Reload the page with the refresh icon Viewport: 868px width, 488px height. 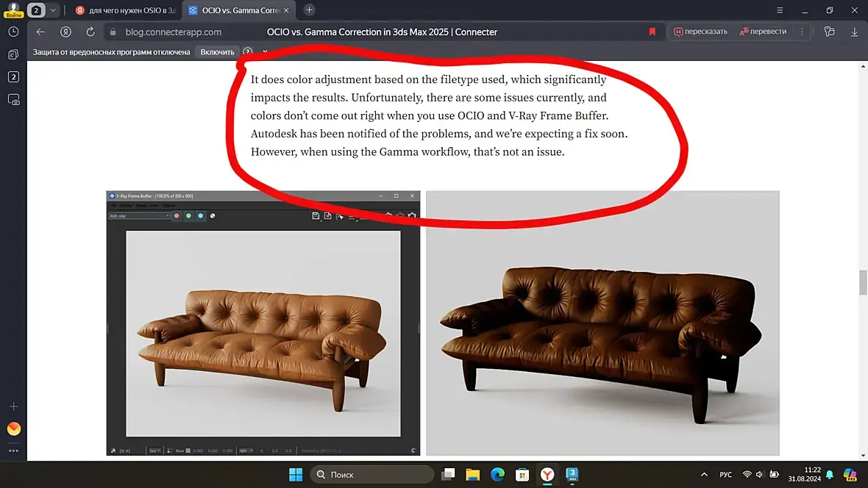(x=90, y=32)
